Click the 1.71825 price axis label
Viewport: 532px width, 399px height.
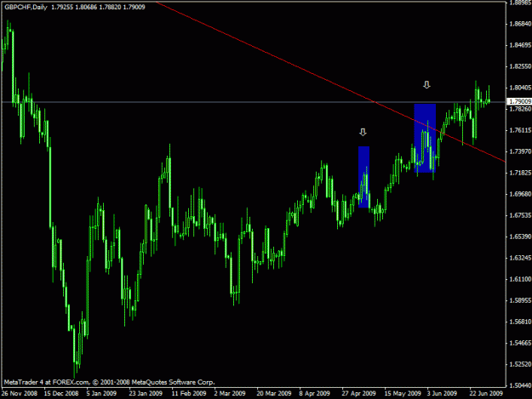tap(520, 173)
